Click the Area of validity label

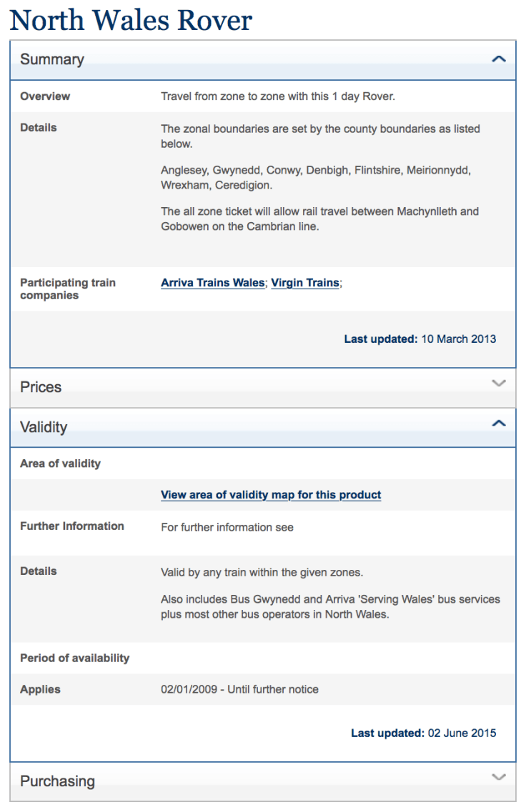(x=60, y=463)
